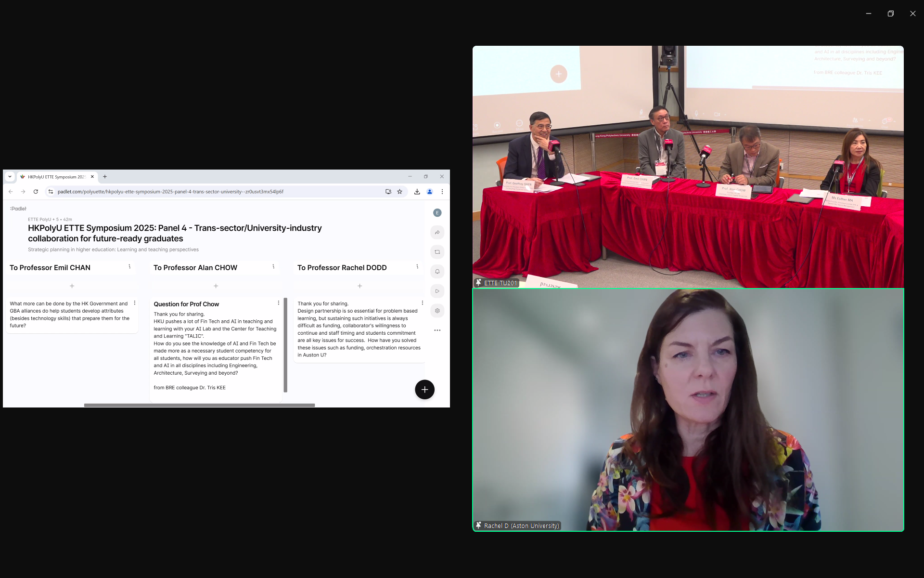This screenshot has width=924, height=578.
Task: Click the Padlet share arrow icon
Action: [437, 233]
